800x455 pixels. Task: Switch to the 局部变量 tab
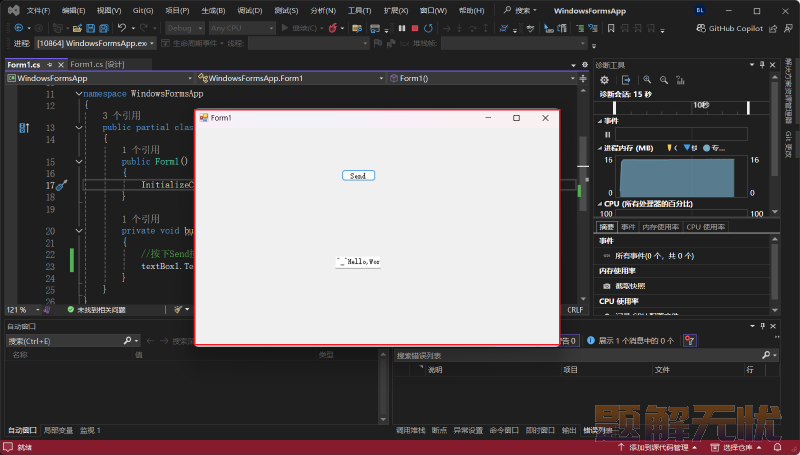58,431
